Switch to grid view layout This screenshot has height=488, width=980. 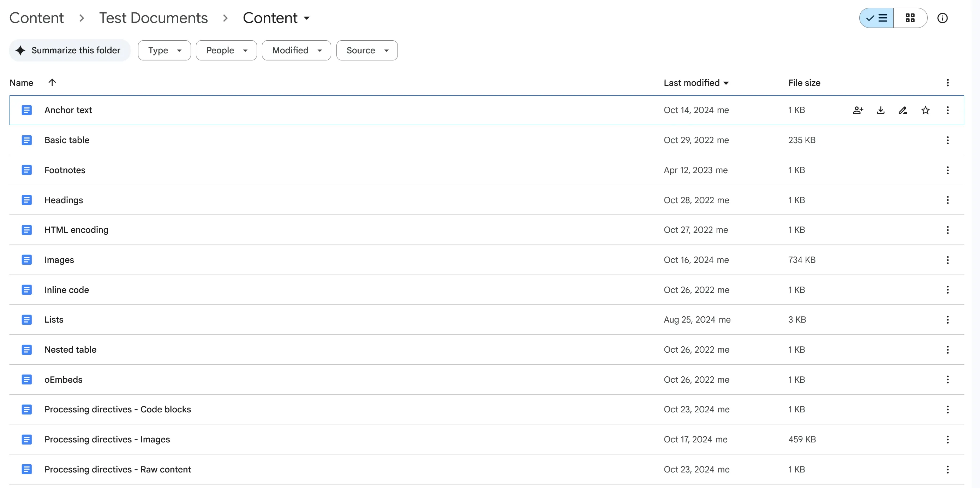(910, 18)
